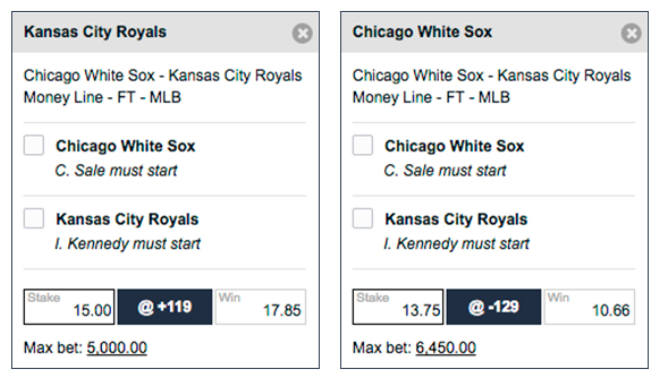Click the Kansas City Royals slip header title

tap(95, 32)
